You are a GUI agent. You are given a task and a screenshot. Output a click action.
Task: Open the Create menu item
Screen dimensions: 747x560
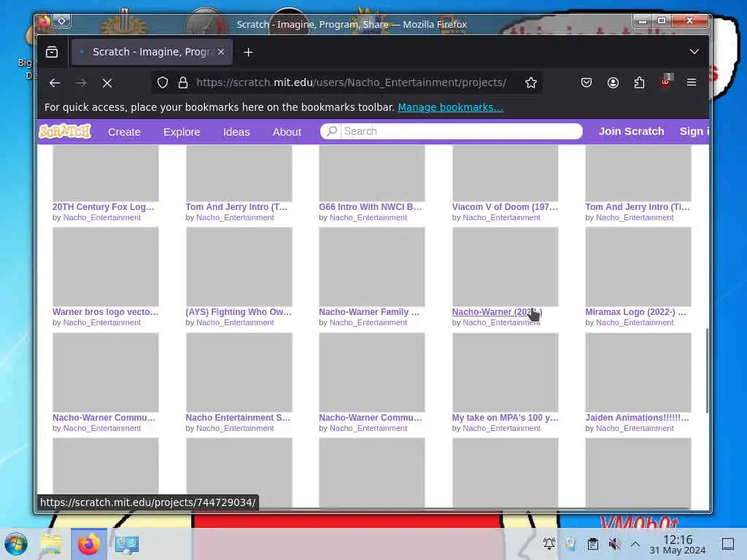coord(124,132)
